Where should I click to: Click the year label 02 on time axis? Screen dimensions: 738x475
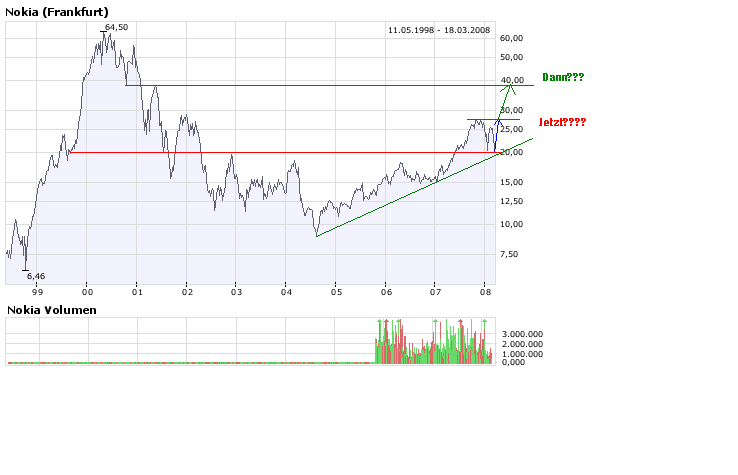click(187, 292)
